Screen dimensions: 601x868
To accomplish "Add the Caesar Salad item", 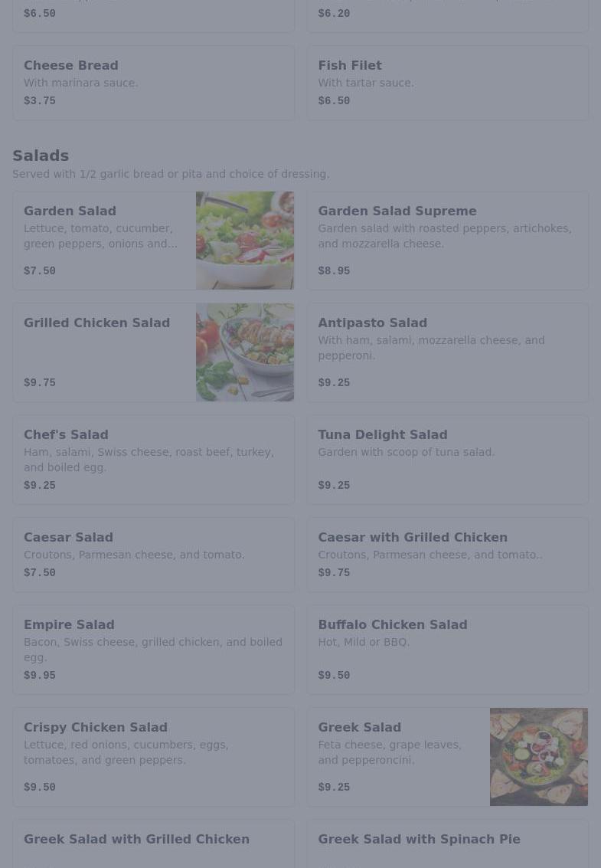I will [x=153, y=555].
